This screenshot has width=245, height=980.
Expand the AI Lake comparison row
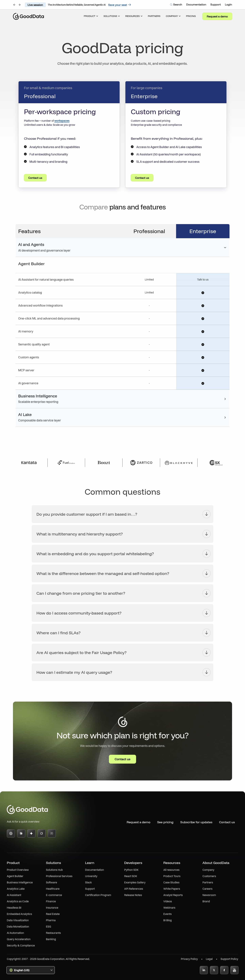pos(225,418)
